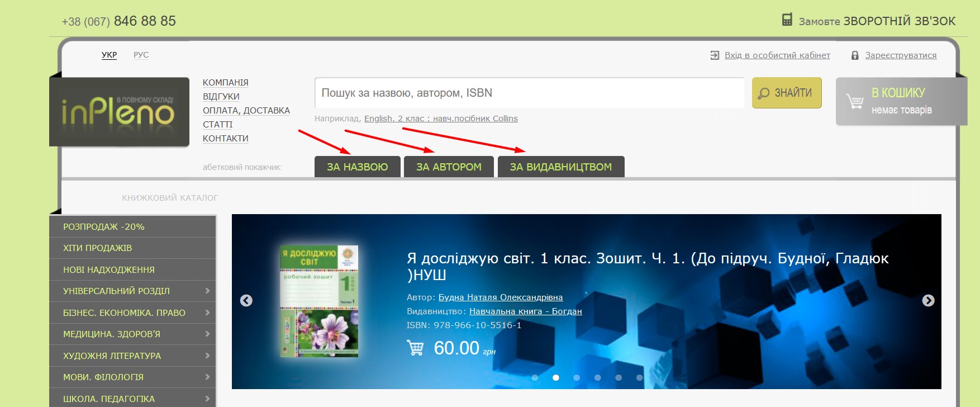
Task: Select the first banner pagination dot
Action: click(535, 378)
